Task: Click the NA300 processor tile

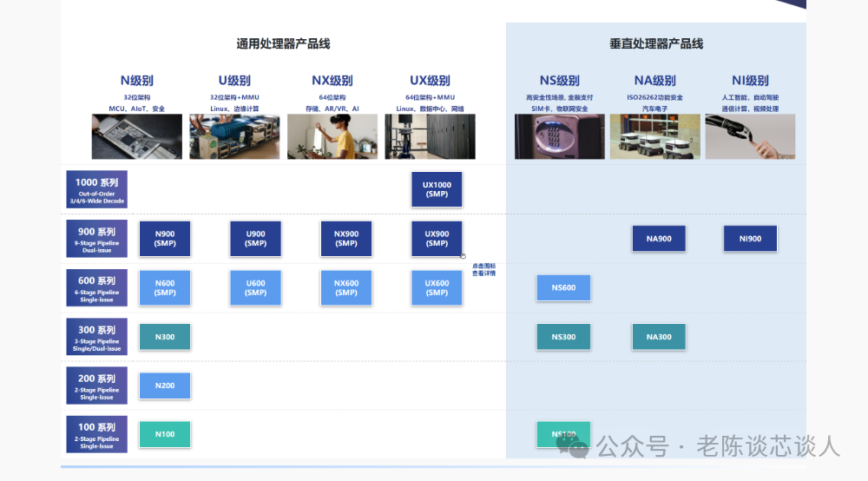Action: click(659, 337)
